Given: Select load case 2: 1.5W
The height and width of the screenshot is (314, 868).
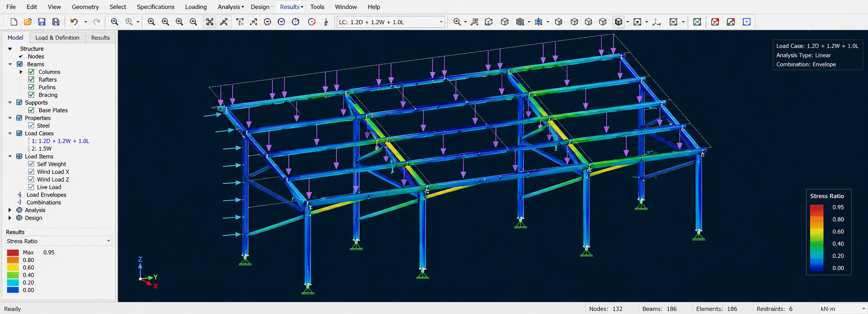Looking at the screenshot, I should [42, 149].
